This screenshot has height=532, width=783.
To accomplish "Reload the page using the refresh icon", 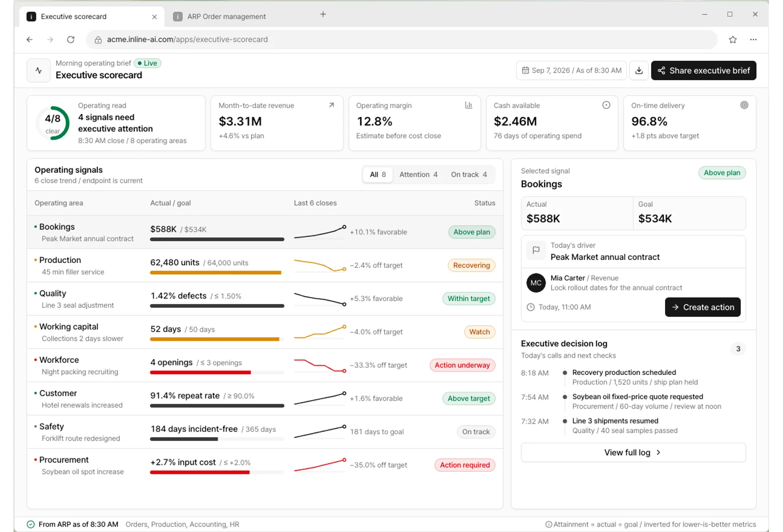I will (x=71, y=40).
